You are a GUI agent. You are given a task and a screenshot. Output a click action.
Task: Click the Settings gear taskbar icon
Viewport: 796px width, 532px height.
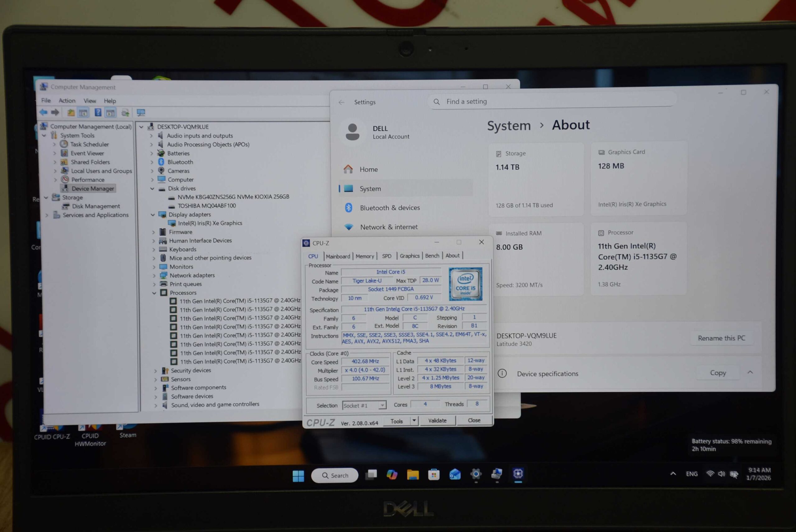point(476,474)
